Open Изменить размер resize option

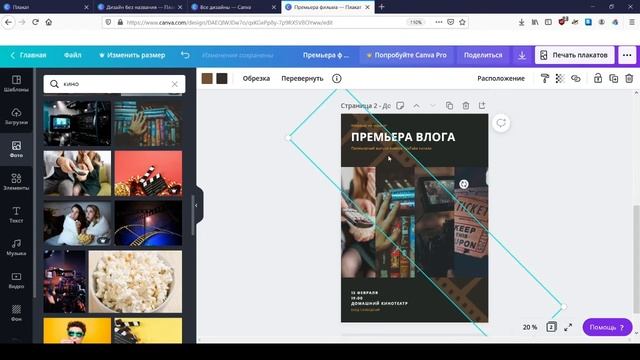click(132, 55)
